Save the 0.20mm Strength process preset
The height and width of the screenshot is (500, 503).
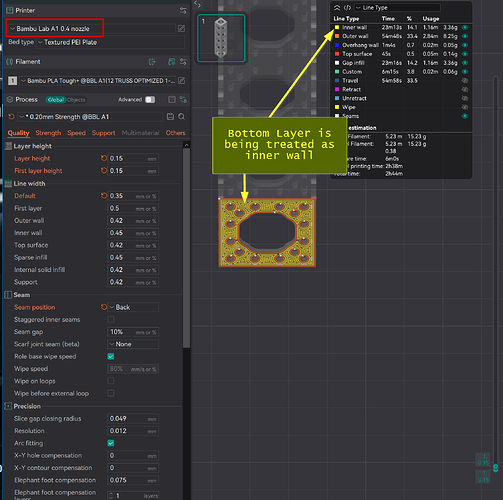170,117
